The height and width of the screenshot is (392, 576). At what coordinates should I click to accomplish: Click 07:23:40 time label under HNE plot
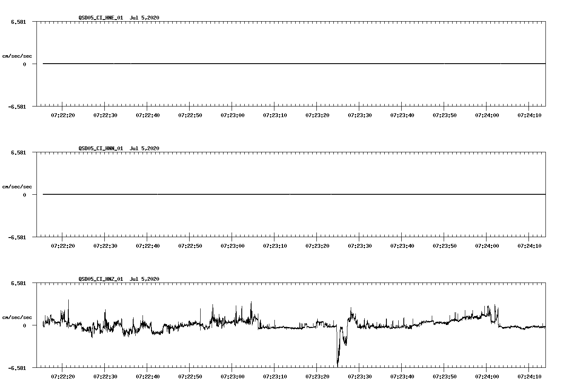coord(402,115)
